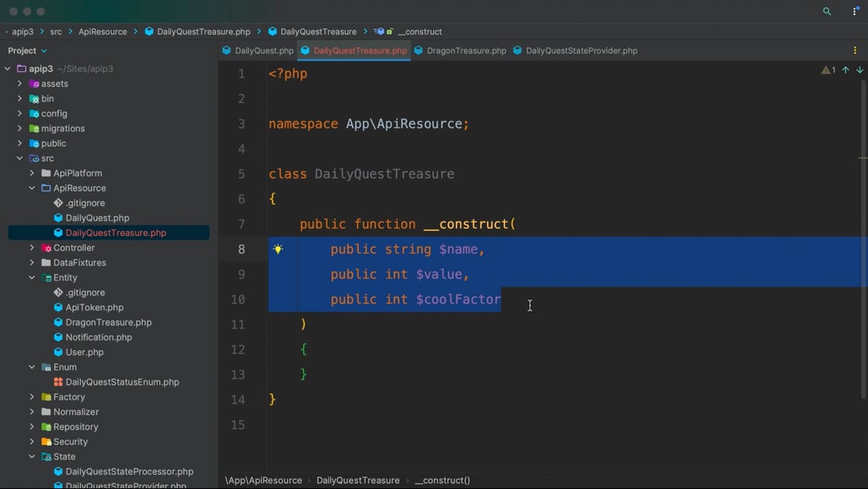
Task: Expand the Controller folder
Action: (x=32, y=248)
